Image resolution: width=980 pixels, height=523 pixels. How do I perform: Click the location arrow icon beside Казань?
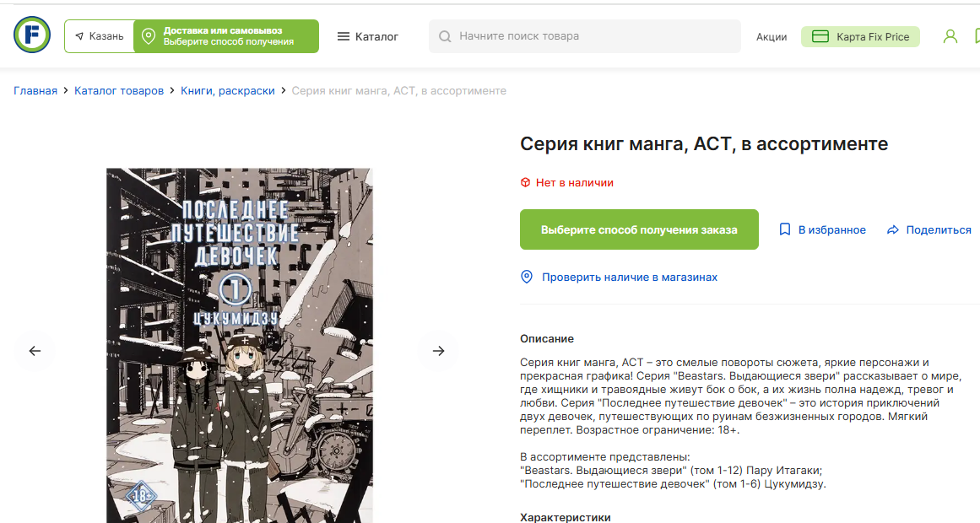point(79,36)
